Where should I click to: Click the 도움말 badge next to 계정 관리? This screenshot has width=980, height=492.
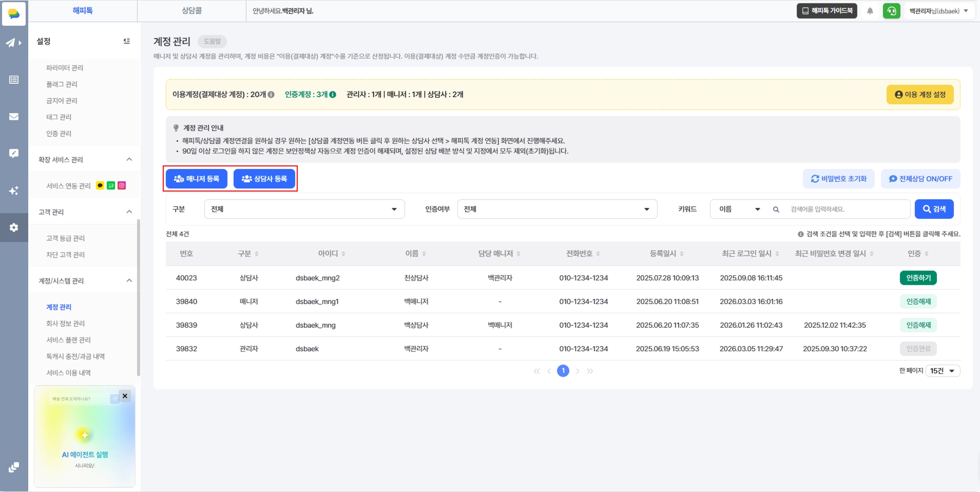point(212,42)
